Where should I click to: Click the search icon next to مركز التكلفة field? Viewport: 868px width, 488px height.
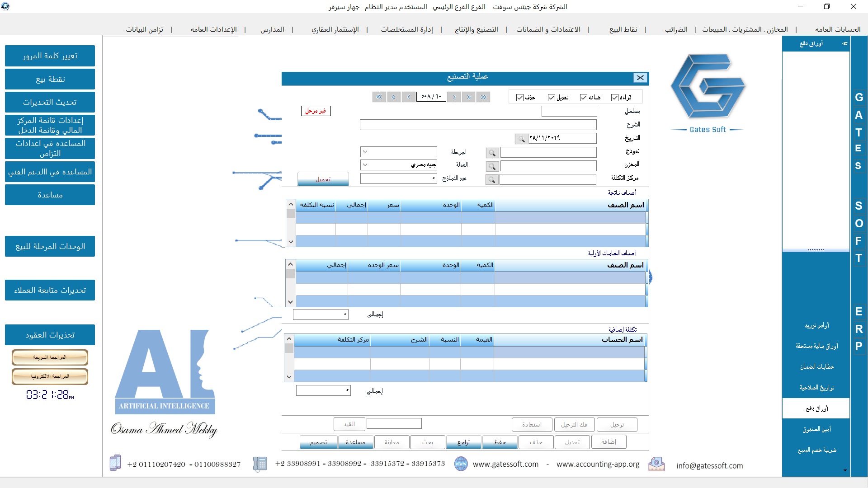(x=492, y=180)
